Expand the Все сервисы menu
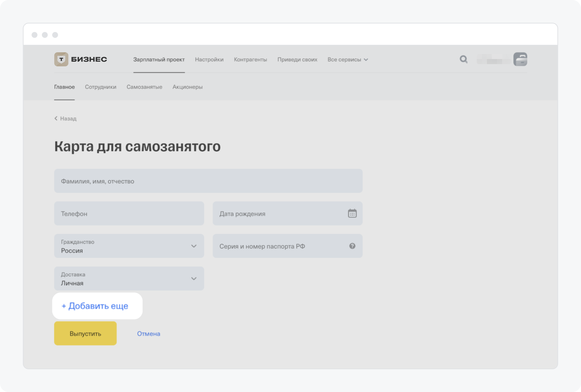 (348, 59)
